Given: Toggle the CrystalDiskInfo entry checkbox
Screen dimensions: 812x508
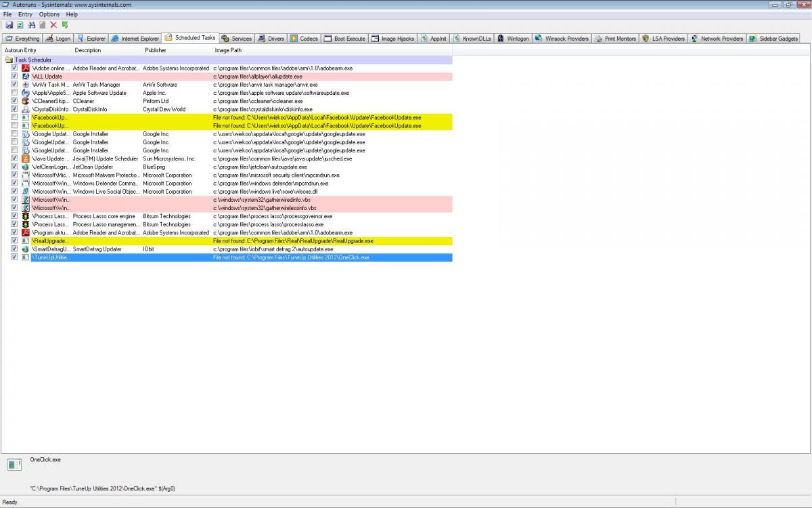Looking at the screenshot, I should point(15,109).
